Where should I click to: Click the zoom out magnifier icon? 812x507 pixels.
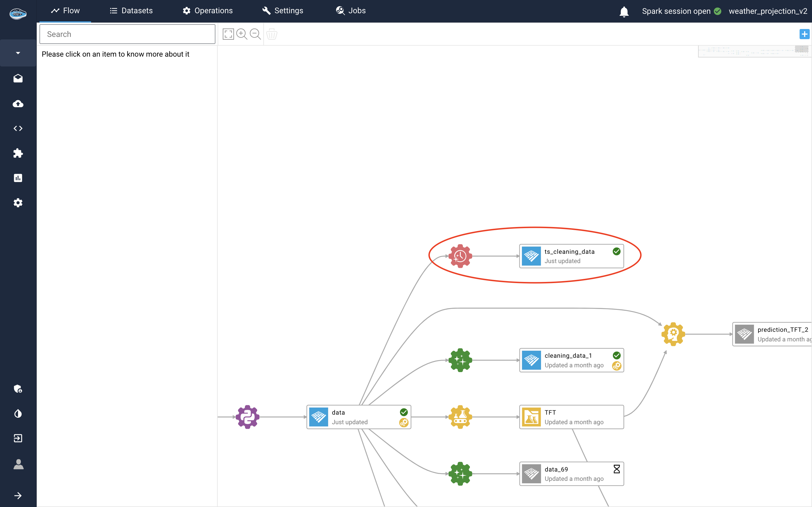click(255, 34)
